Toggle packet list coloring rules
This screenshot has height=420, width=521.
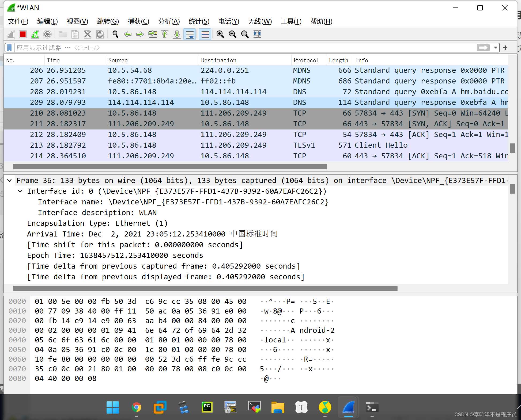click(x=205, y=34)
